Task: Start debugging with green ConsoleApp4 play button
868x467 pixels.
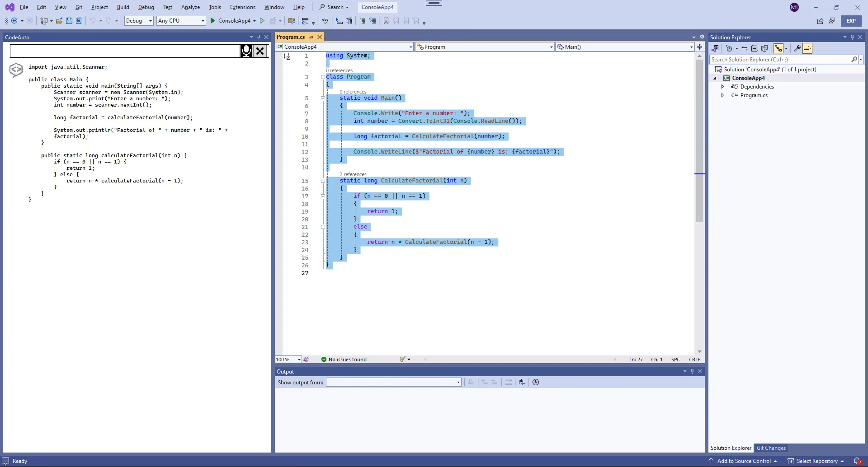Action: (x=212, y=21)
